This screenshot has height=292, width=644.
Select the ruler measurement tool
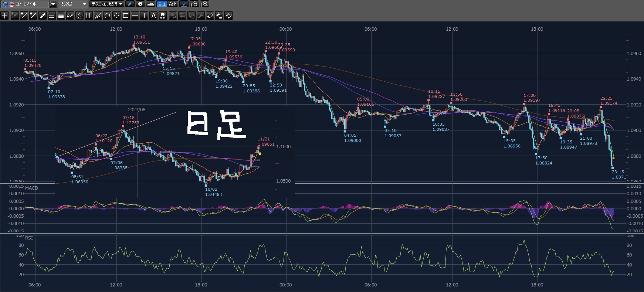(x=42, y=16)
